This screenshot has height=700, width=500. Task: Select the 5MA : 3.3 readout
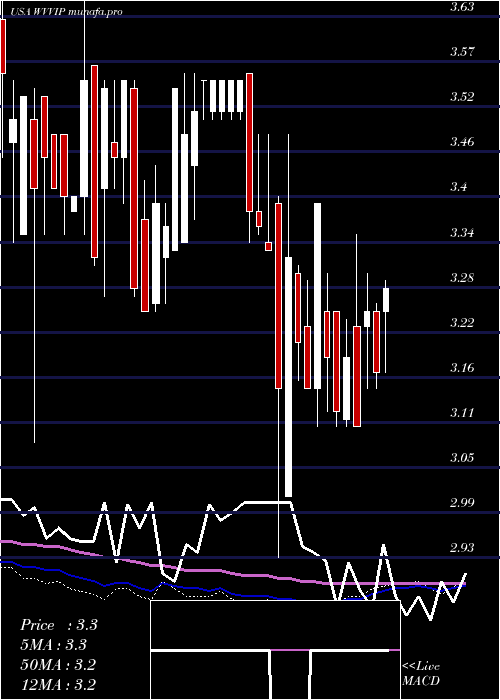54,645
